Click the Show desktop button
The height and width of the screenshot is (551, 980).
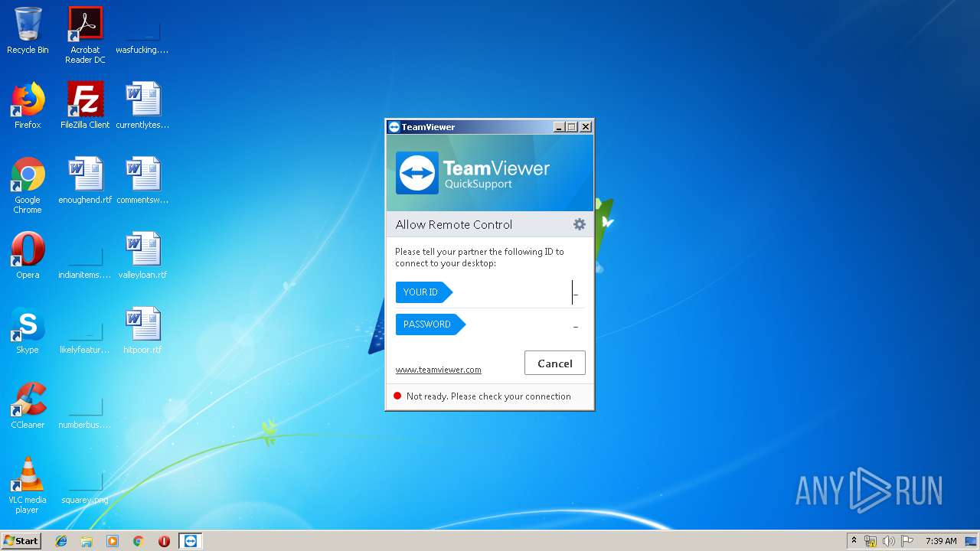[972, 541]
